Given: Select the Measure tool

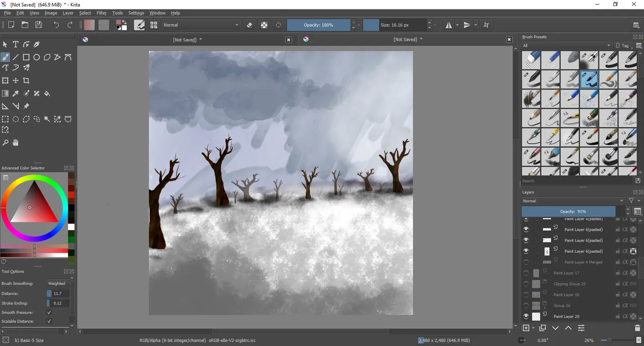Looking at the screenshot, I should click(16, 106).
